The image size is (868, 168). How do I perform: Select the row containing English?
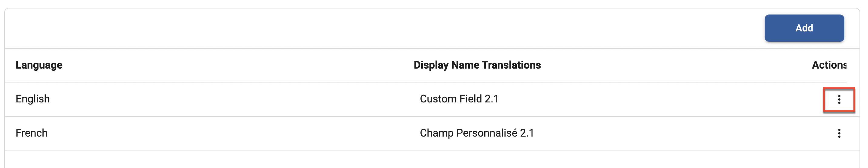pos(236,99)
